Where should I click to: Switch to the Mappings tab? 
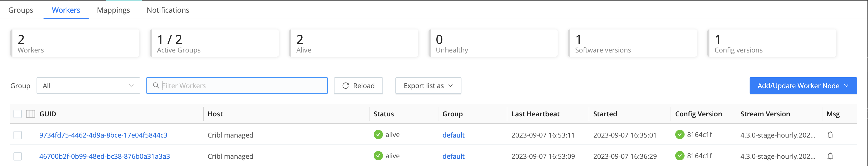click(113, 10)
